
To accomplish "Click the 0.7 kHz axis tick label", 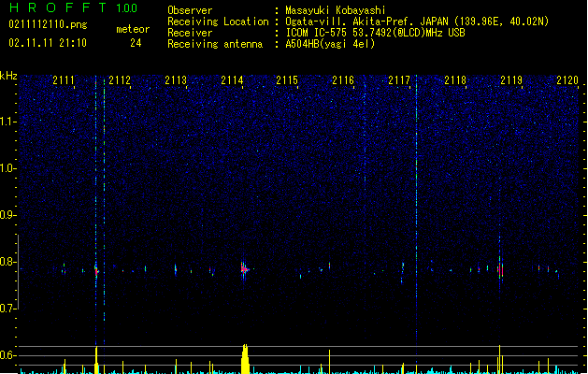I will tap(7, 309).
